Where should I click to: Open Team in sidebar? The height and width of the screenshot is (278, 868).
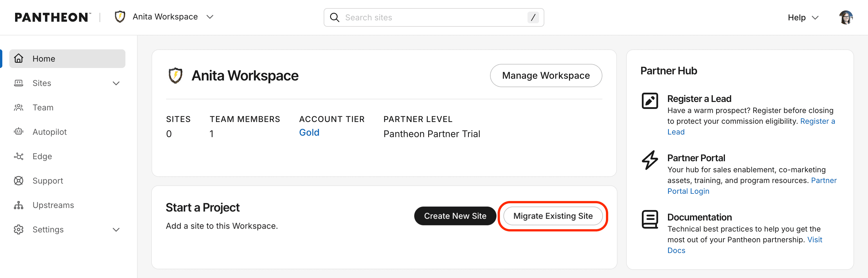point(67,107)
